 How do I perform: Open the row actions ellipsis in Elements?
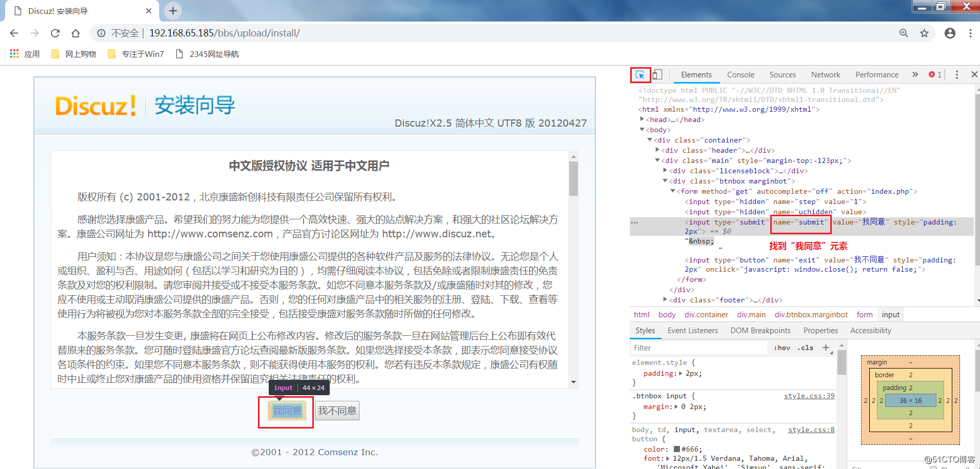tap(634, 222)
